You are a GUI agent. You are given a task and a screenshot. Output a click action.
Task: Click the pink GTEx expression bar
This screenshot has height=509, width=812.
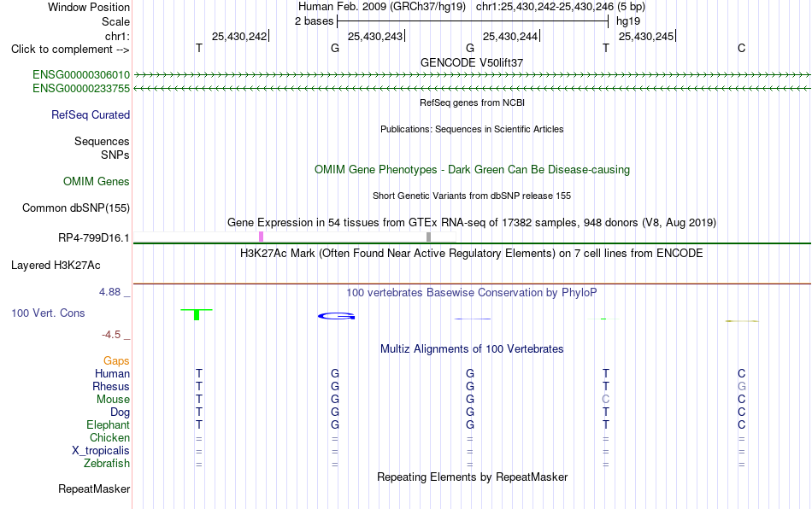(x=261, y=237)
